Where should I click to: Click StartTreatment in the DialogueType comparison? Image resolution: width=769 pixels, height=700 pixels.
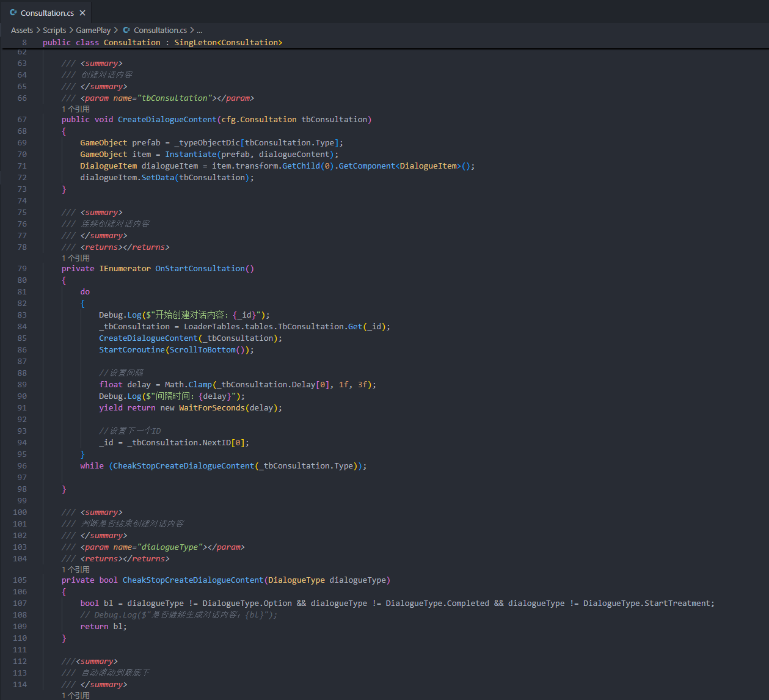678,603
